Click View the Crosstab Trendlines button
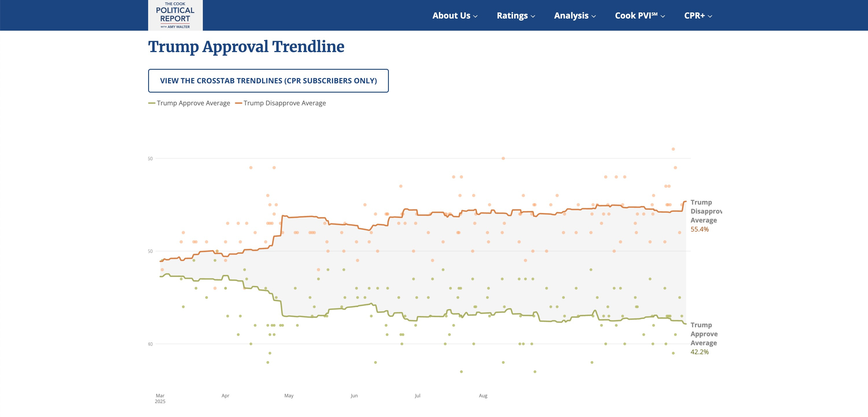 coord(268,81)
